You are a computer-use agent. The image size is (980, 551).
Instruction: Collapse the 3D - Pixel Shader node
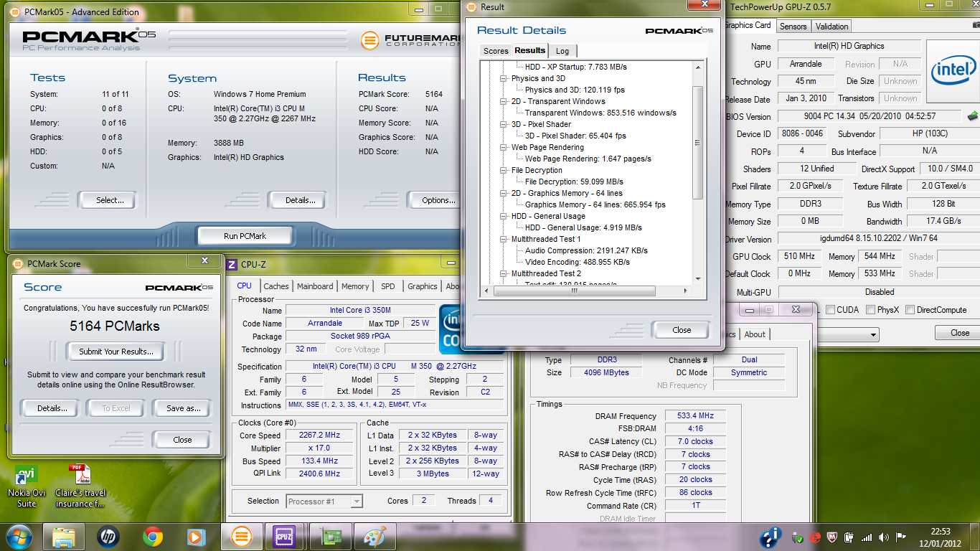pos(504,125)
